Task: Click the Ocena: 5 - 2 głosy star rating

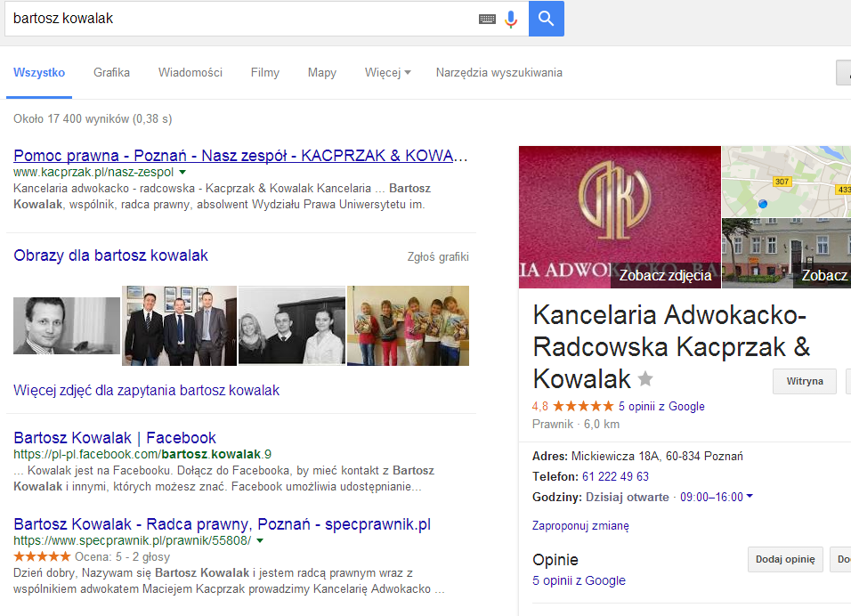Action: [42, 556]
